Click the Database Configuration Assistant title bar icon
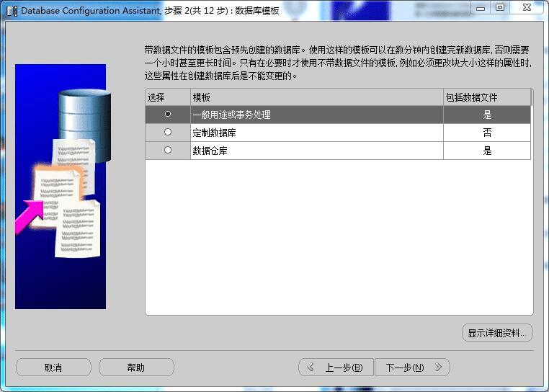The width and height of the screenshot is (549, 392). pyautogui.click(x=12, y=11)
